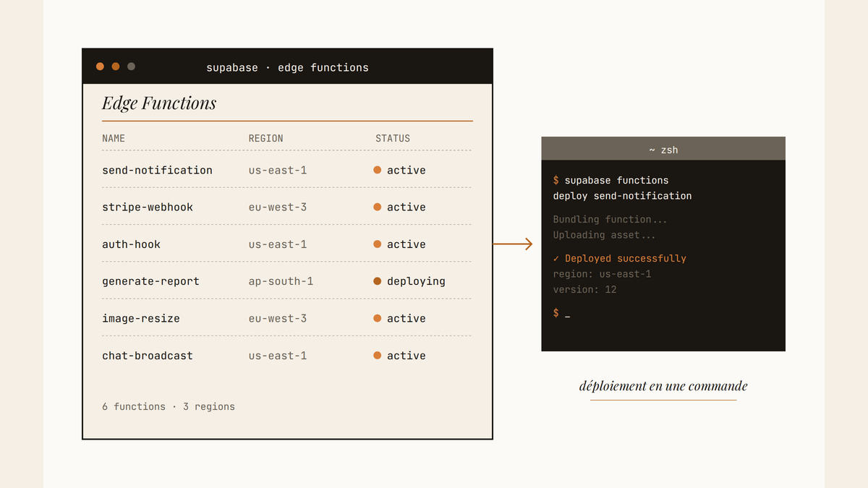
Task: Click region us-east-1 in send-notification row
Action: [278, 170]
